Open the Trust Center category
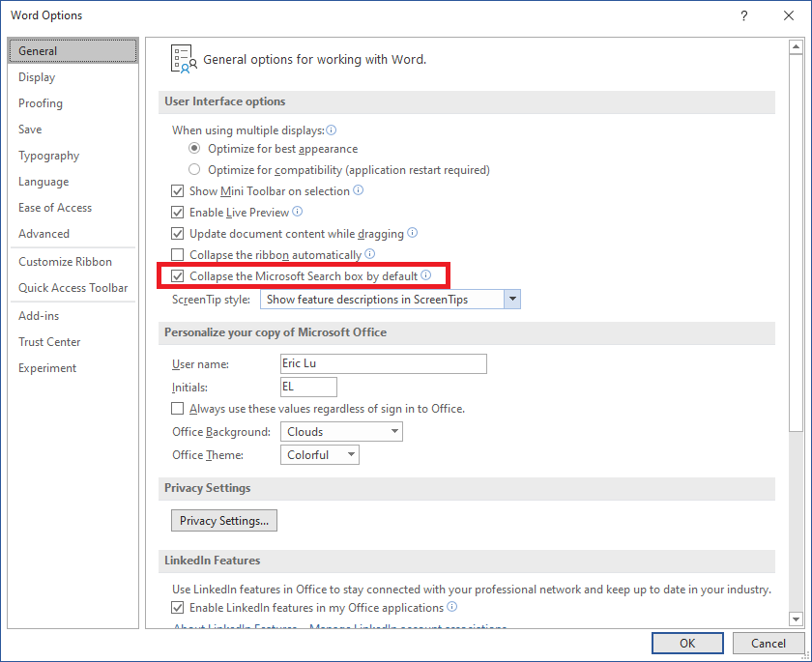 point(72,341)
